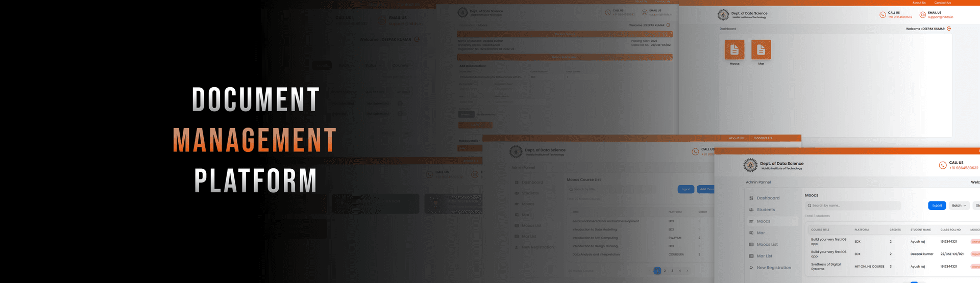Open the Mar document tile on Dashboard
This screenshot has width=980, height=283.
click(761, 49)
